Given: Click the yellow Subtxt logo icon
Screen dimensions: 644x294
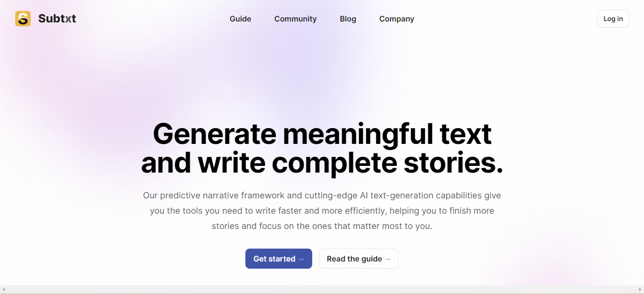Looking at the screenshot, I should tap(23, 19).
